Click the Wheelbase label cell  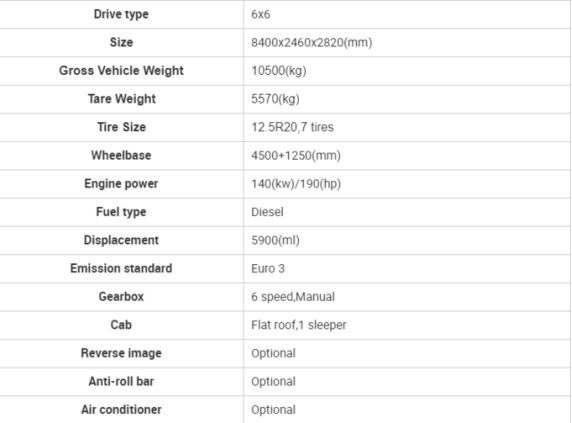click(x=121, y=155)
